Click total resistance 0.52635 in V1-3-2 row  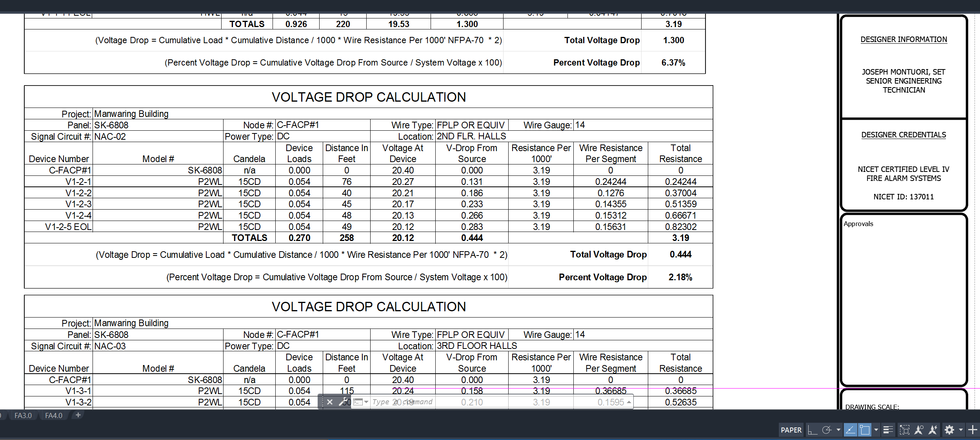(681, 402)
